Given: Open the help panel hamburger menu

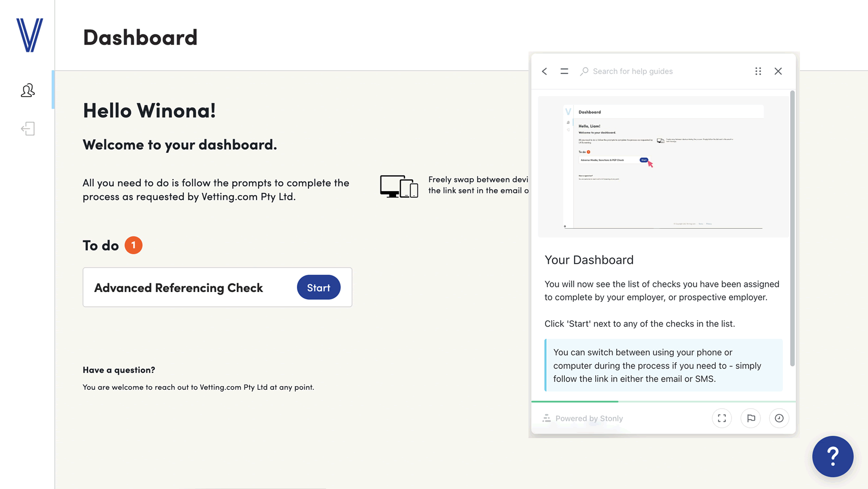Looking at the screenshot, I should pos(564,71).
